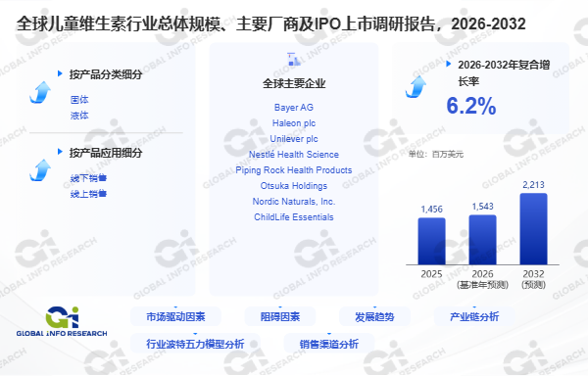Click the ChildLife Essentials entry
Image resolution: width=588 pixels, height=376 pixels.
294,217
